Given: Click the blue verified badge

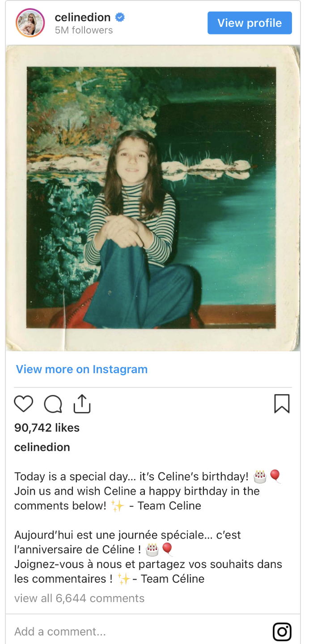Looking at the screenshot, I should click(120, 17).
